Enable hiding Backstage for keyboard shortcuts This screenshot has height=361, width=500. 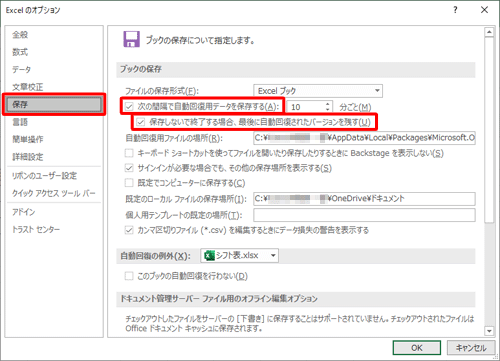click(129, 153)
